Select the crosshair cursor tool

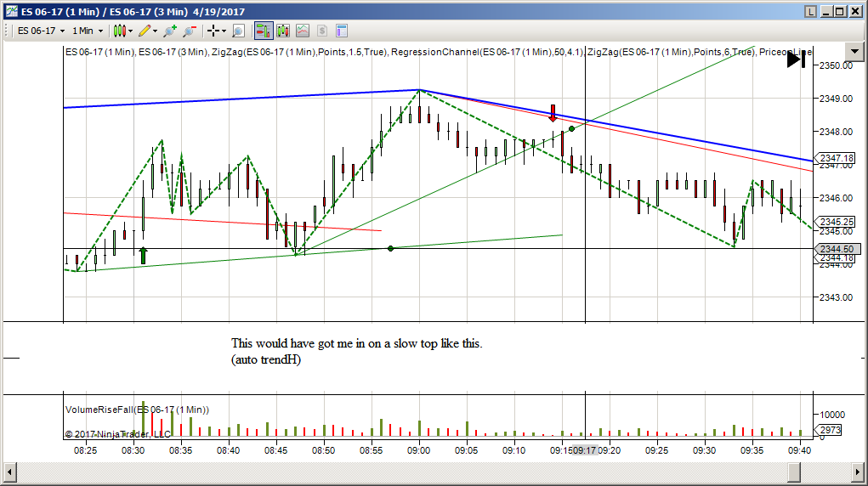pyautogui.click(x=213, y=31)
